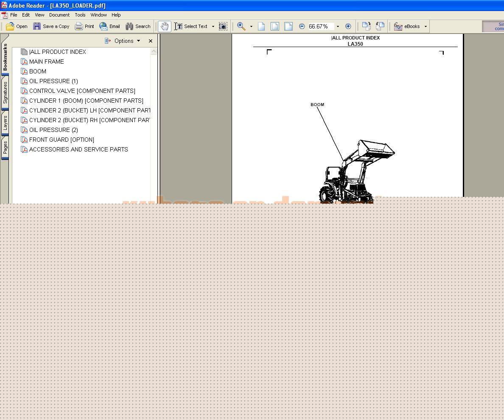
Task: Rotate the page clockwise icon
Action: (x=367, y=26)
